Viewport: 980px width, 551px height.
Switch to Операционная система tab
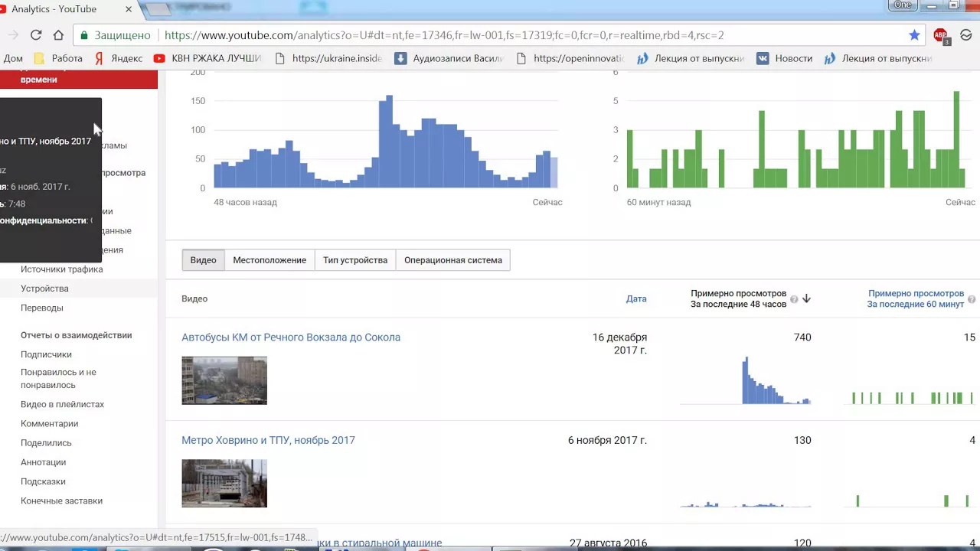(453, 260)
